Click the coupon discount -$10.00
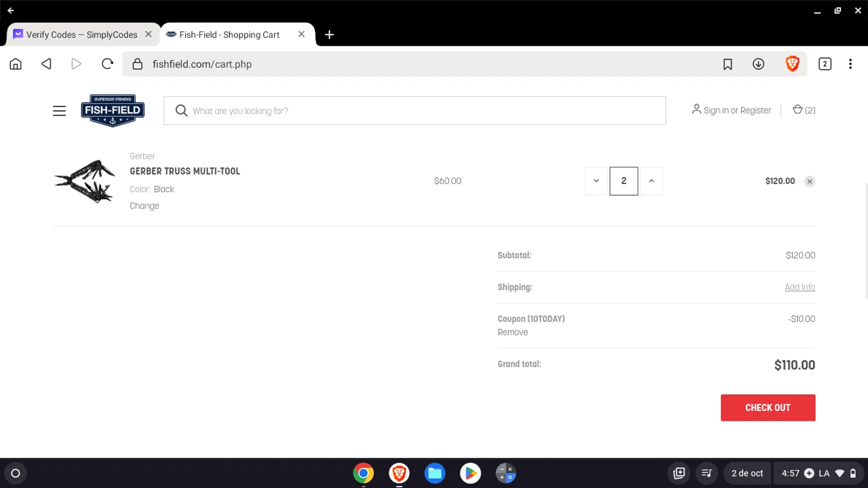868x488 pixels. point(801,319)
